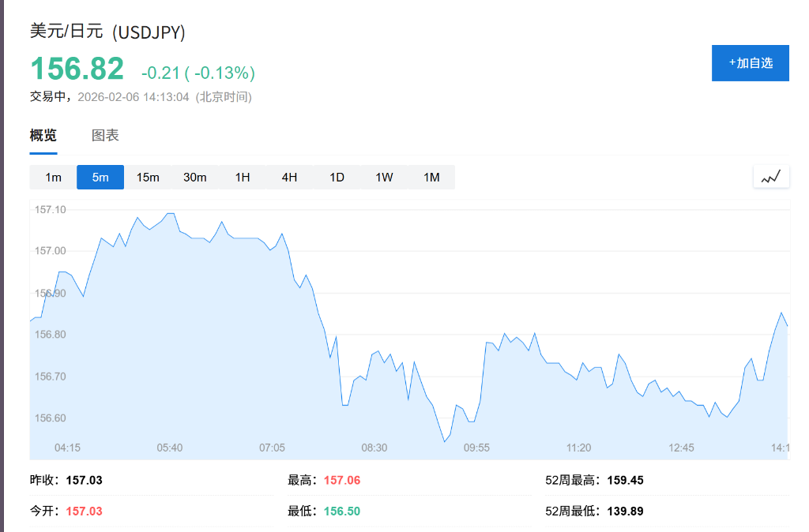Click the line chart type icon

click(x=770, y=177)
